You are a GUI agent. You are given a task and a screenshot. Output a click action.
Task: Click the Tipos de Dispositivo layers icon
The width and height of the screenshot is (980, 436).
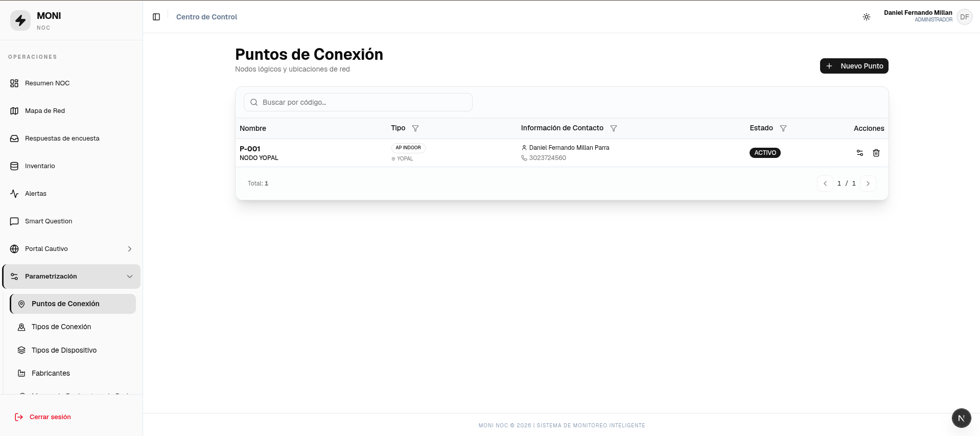[21, 350]
